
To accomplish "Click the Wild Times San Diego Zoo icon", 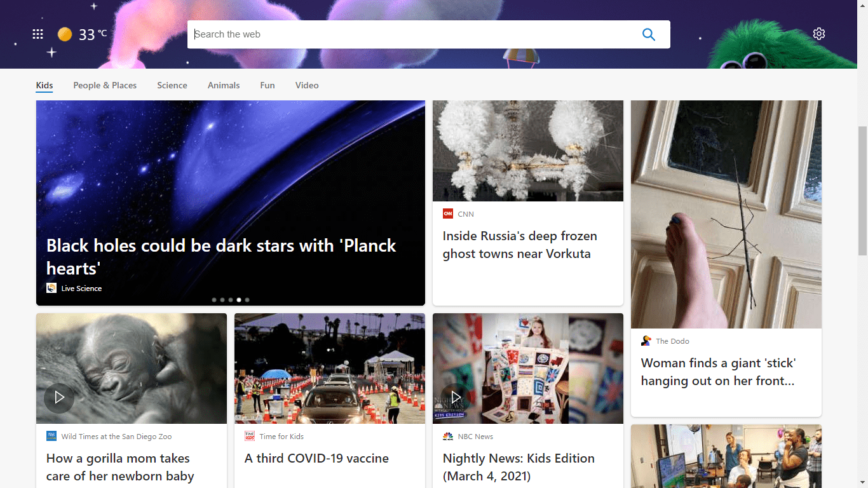I will click(x=51, y=436).
